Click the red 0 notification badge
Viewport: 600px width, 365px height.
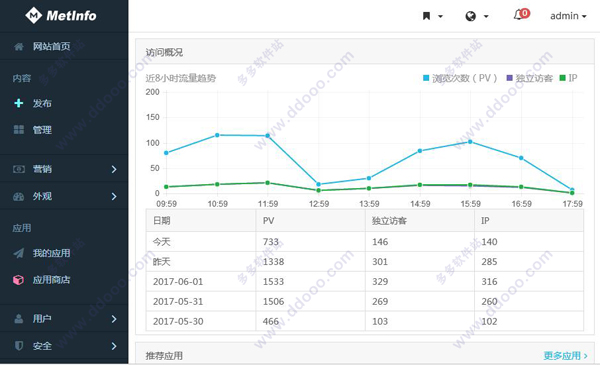click(x=525, y=13)
